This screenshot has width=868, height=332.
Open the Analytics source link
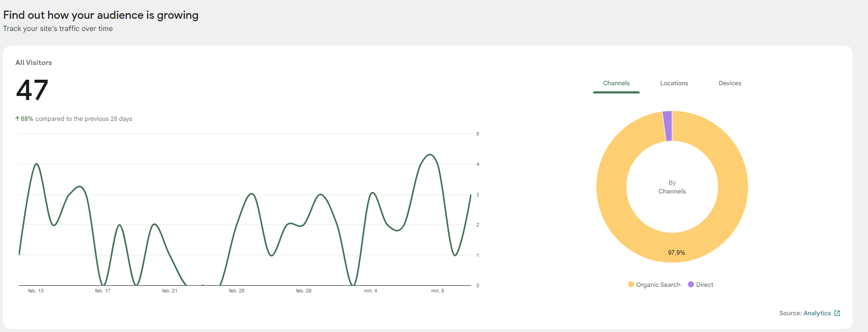[817, 313]
